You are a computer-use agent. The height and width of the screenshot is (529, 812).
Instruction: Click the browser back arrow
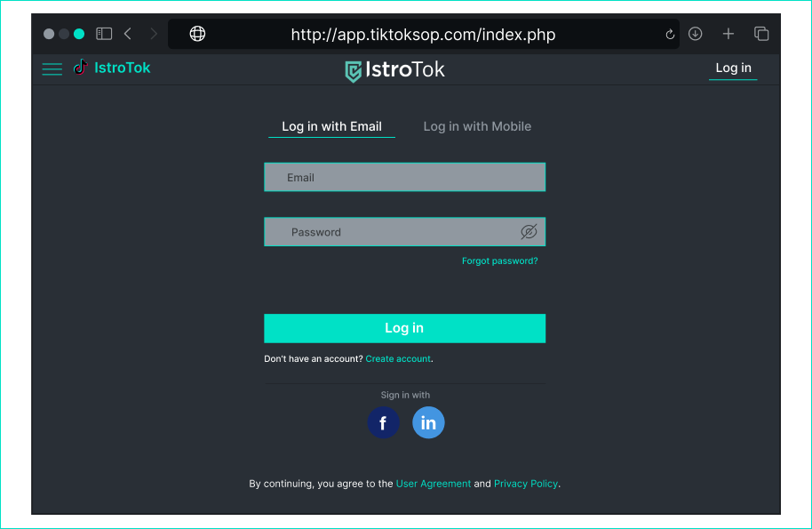coord(128,34)
